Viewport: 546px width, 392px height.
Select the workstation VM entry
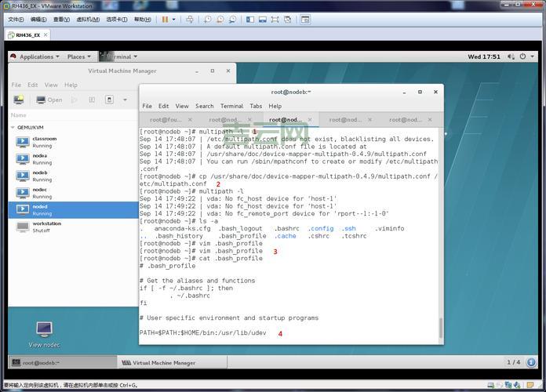pos(47,227)
